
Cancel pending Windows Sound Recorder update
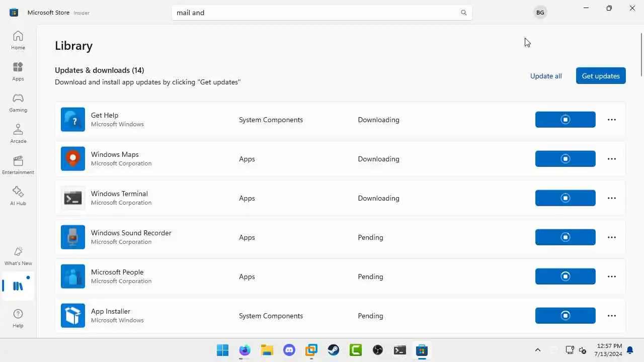click(566, 237)
